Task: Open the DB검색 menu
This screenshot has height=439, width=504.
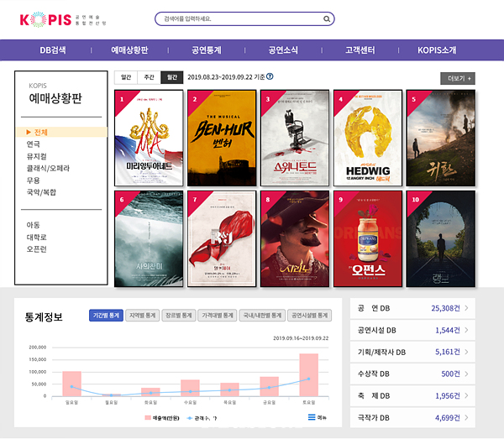Action: (x=53, y=50)
